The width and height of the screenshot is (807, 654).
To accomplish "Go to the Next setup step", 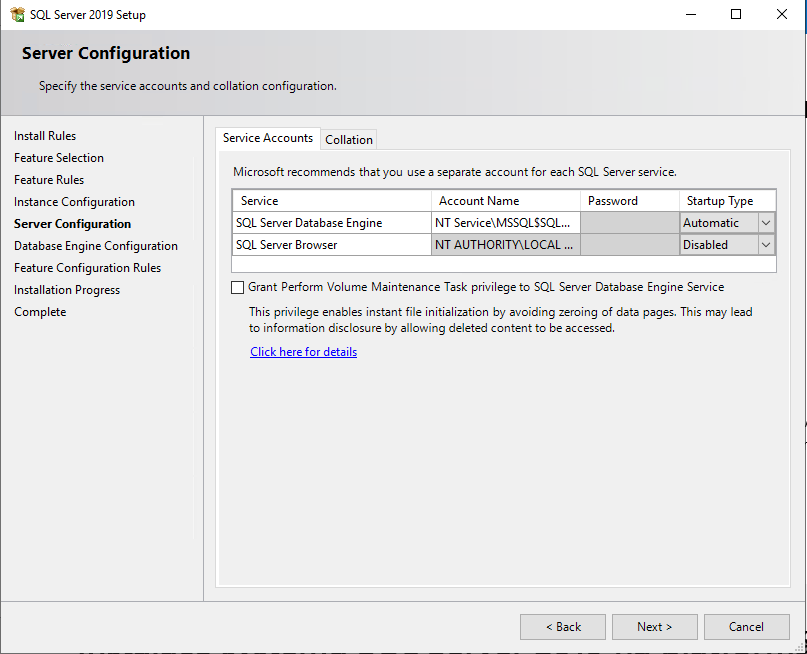I will [654, 627].
